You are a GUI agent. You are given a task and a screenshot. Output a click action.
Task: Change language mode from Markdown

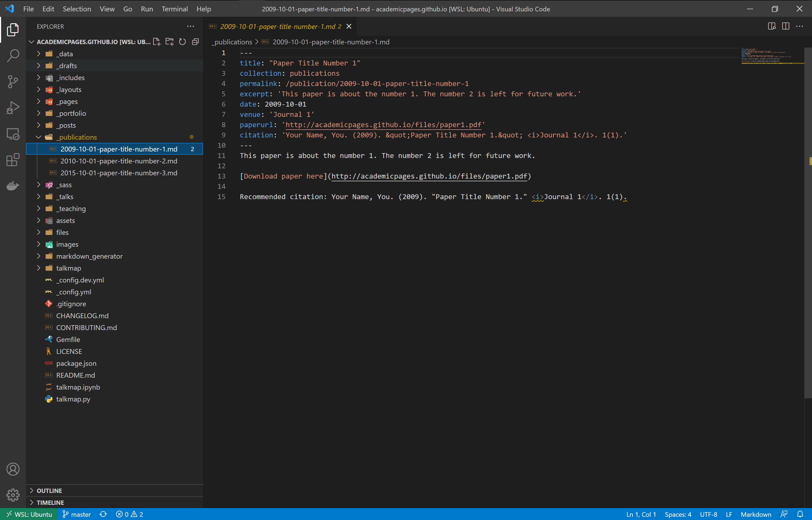(756, 514)
